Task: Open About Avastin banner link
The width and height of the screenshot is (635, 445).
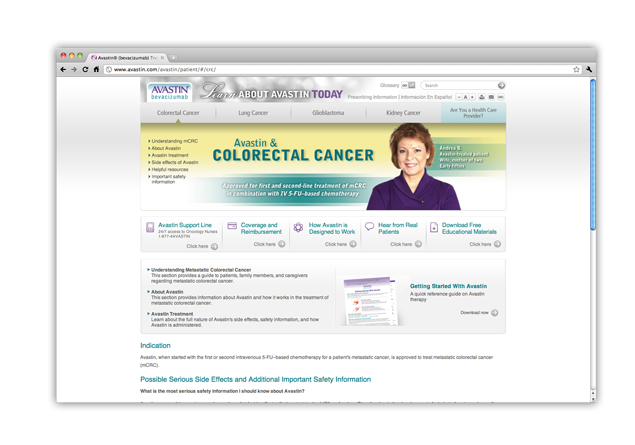Action: click(x=166, y=148)
